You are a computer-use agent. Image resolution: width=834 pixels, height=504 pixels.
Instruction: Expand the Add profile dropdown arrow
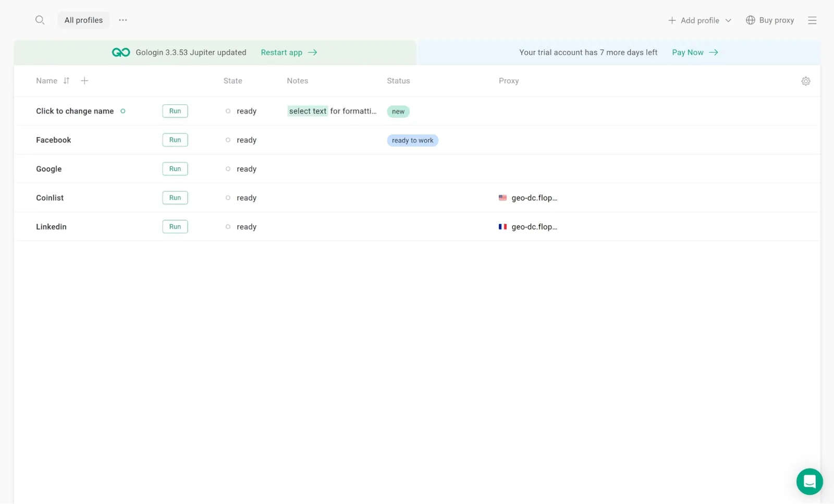pyautogui.click(x=728, y=20)
